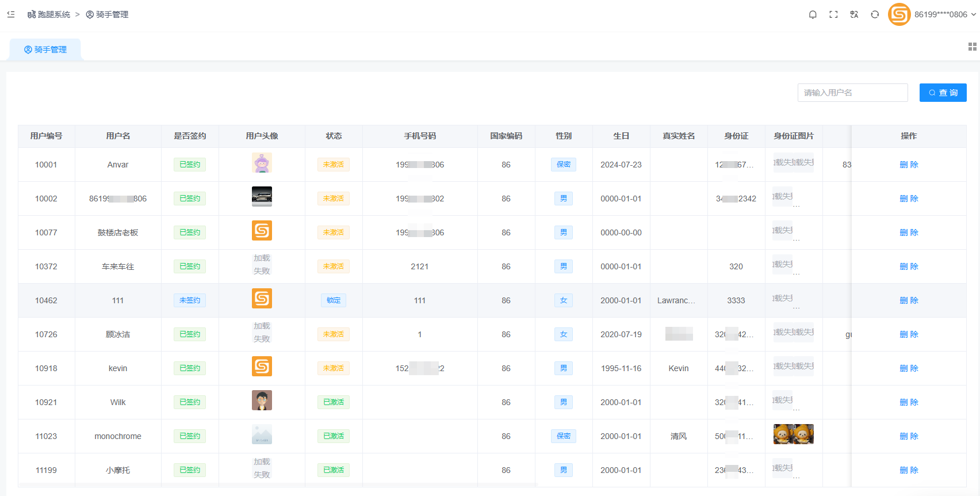The image size is (980, 496).
Task: Click 已激活 status for Wilk
Action: (334, 402)
